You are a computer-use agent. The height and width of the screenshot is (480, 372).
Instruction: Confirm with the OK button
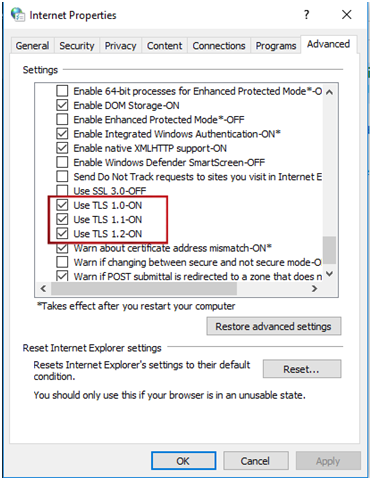(x=183, y=461)
